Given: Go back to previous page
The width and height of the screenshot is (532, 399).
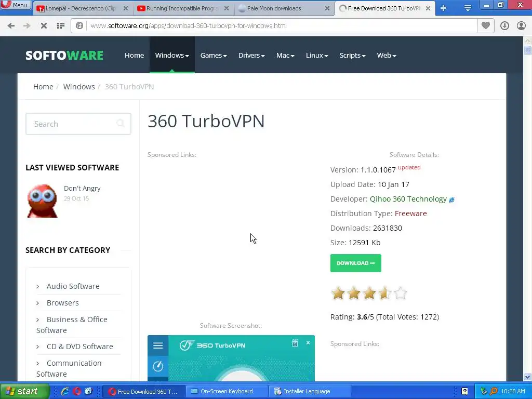Looking at the screenshot, I should point(11,26).
